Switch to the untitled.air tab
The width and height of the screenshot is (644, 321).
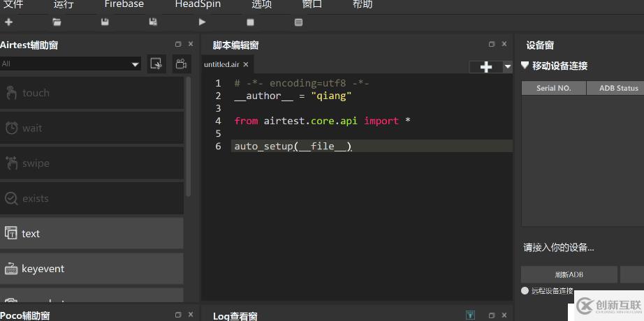point(222,64)
